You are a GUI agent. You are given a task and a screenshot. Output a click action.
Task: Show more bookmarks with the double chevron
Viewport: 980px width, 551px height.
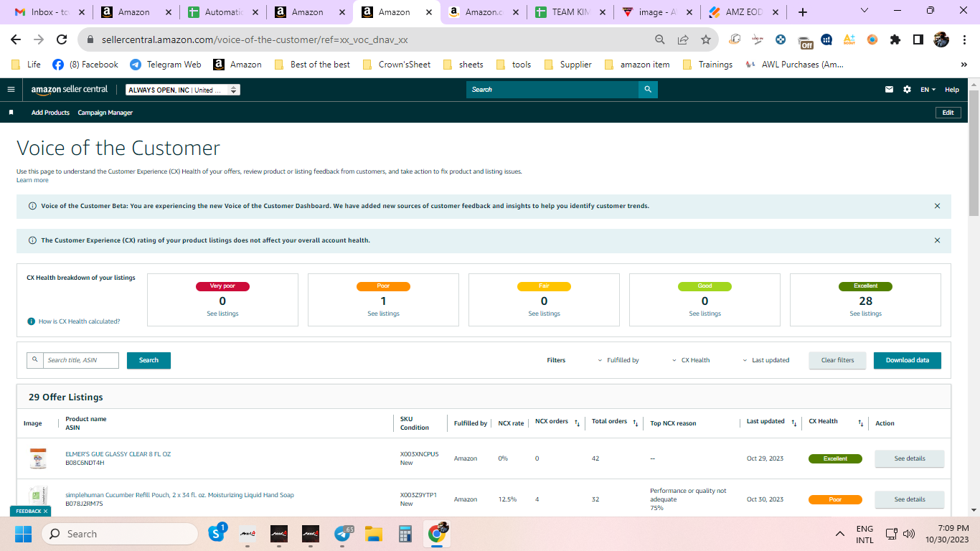[963, 65]
